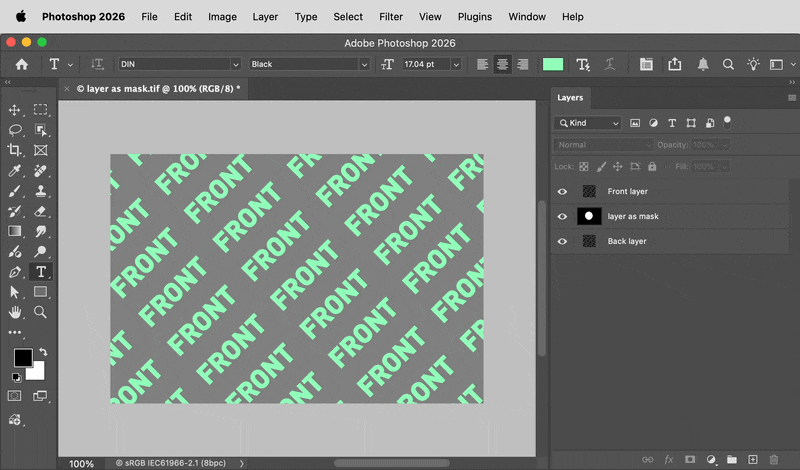Set left align text
Screen dimensions: 800x470
tap(482, 64)
